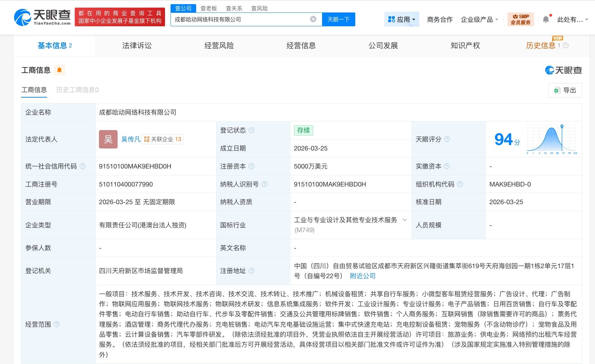Expand the 国标行业 chevron
Image resolution: width=595 pixels, height=364 pixels.
pyautogui.click(x=404, y=220)
